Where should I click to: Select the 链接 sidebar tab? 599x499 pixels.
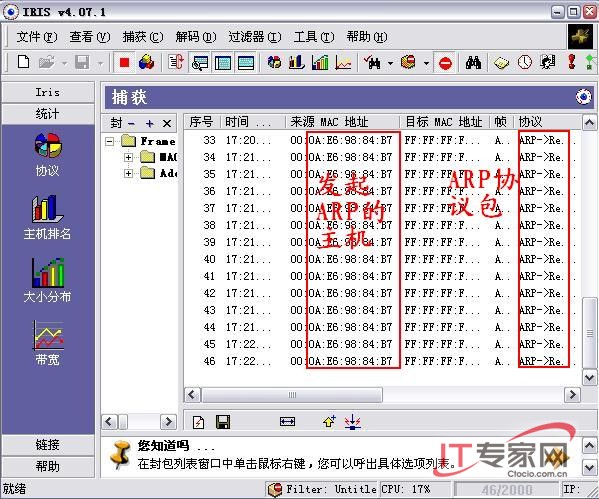tap(48, 445)
